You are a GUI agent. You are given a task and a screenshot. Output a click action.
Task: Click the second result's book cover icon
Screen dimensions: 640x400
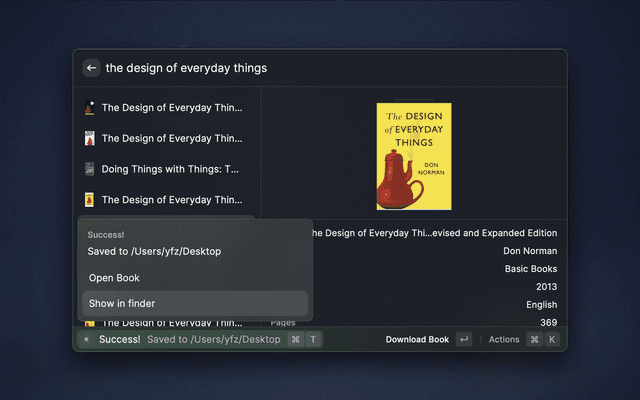pyautogui.click(x=89, y=139)
